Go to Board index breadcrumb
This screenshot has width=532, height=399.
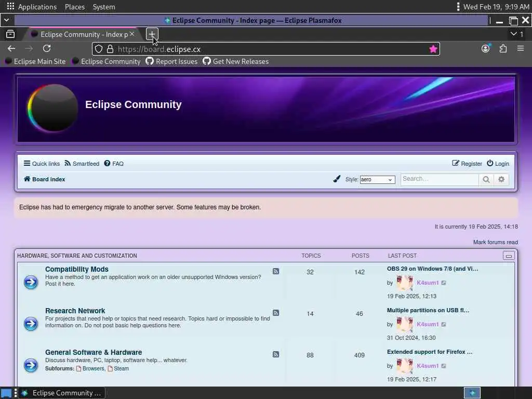(45, 179)
